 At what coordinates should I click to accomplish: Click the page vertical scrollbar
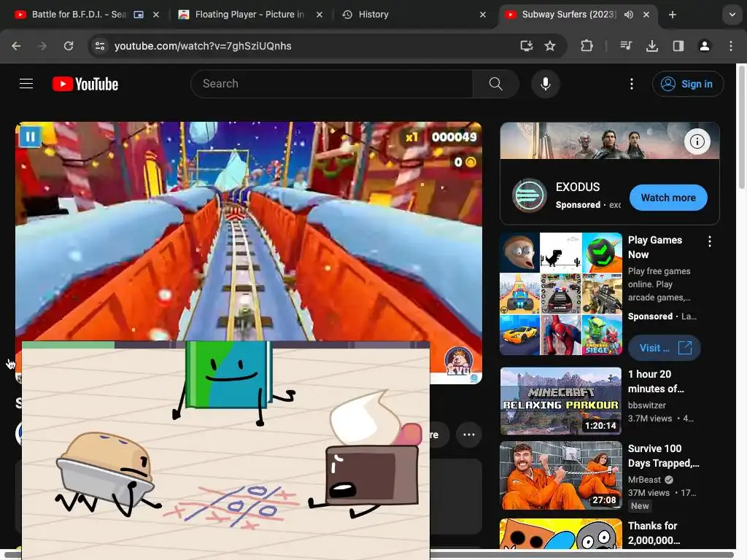(741, 127)
